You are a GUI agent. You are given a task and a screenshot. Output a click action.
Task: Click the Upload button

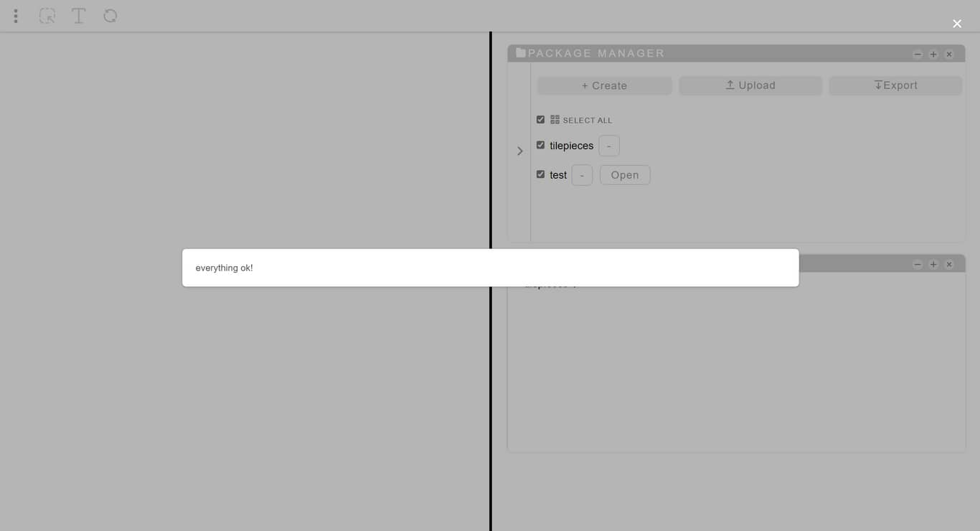(750, 85)
